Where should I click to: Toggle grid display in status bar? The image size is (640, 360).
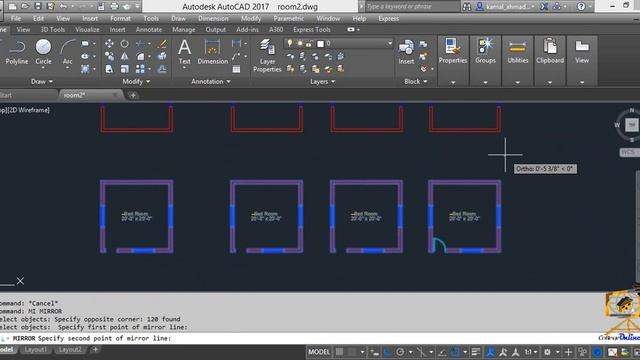(339, 352)
